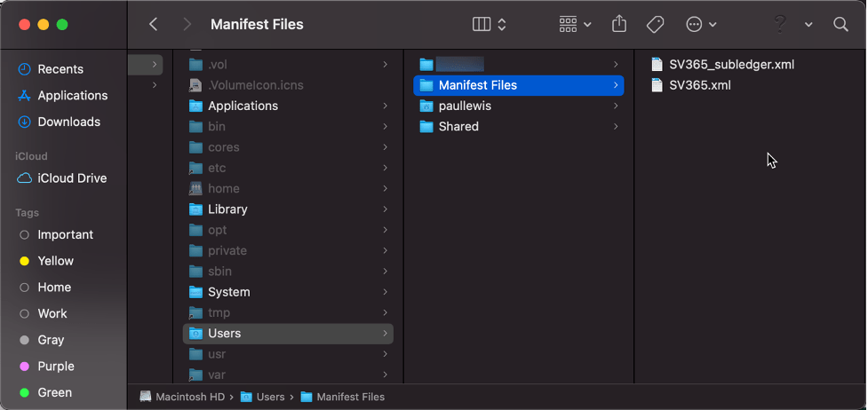Select the Purple tag in sidebar
Viewport: 868px width, 410px height.
pos(55,366)
